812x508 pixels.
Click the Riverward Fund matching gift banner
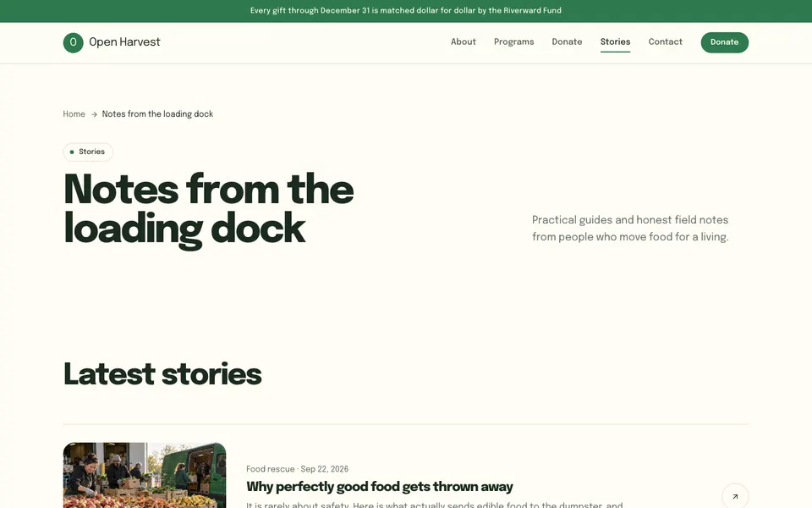(406, 11)
